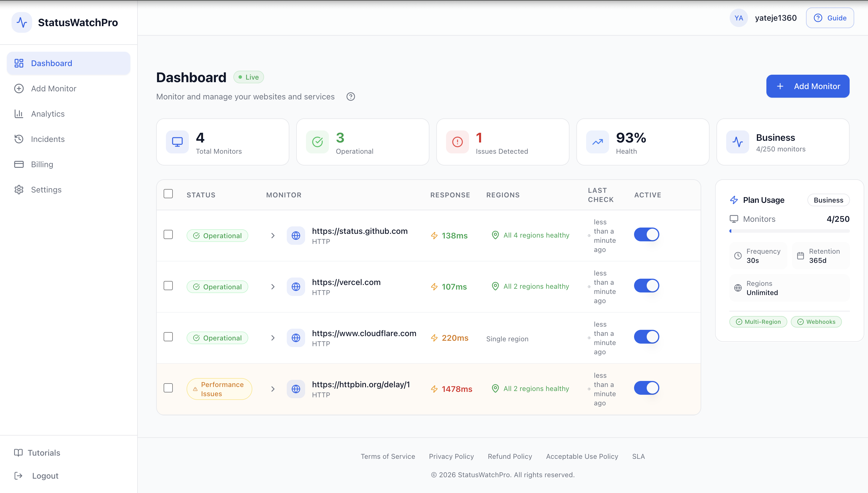Viewport: 868px width, 493px height.
Task: Check the select-all checkbox in table header
Action: coord(168,194)
